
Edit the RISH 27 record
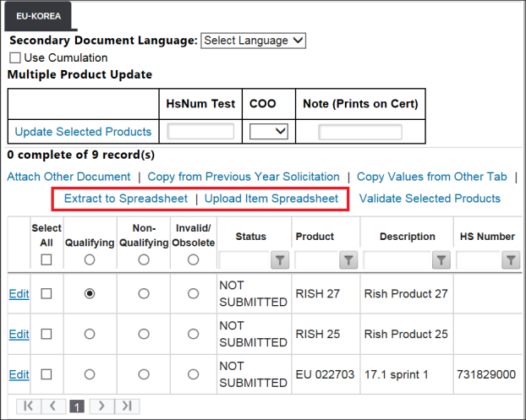click(19, 294)
